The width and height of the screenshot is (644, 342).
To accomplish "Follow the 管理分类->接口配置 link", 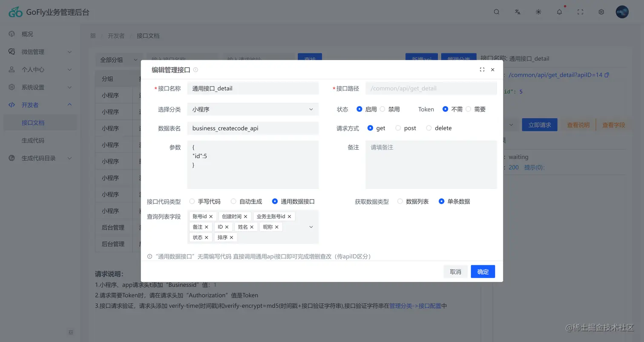I will [x=415, y=306].
